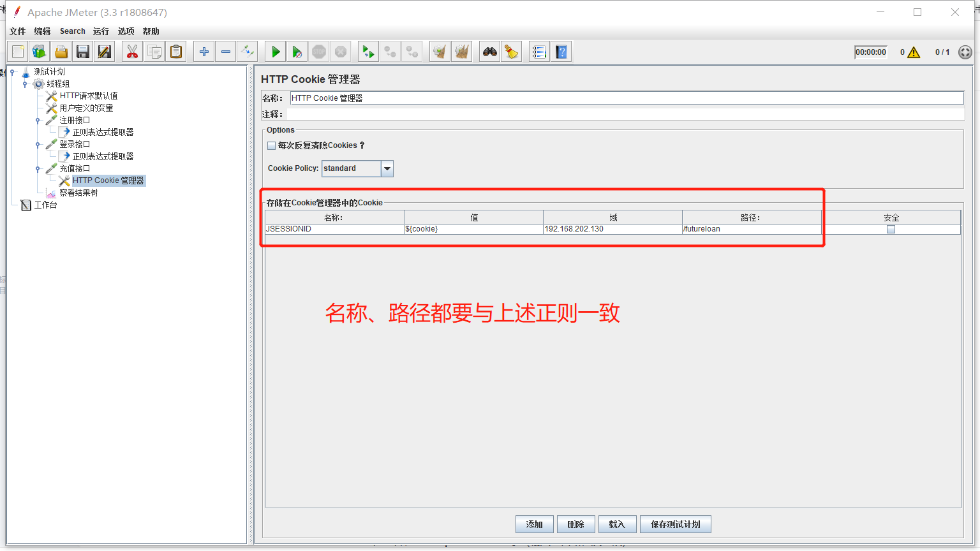This screenshot has width=980, height=551.
Task: Open the Cookie Policy dropdown
Action: point(387,168)
